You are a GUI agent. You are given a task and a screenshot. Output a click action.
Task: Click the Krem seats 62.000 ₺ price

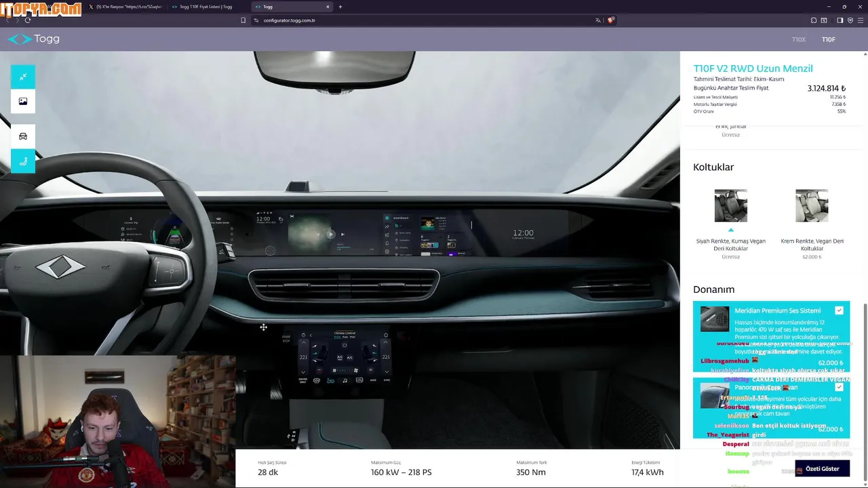[x=812, y=257]
